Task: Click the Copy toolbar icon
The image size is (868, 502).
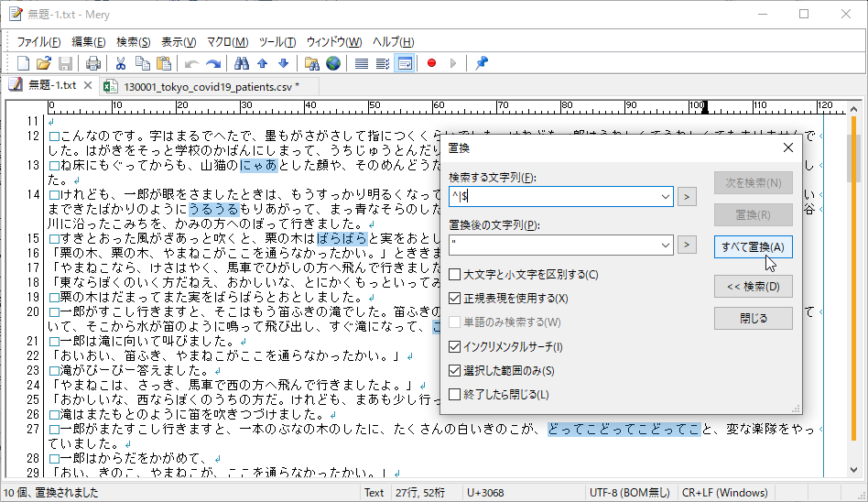Action: coord(142,63)
